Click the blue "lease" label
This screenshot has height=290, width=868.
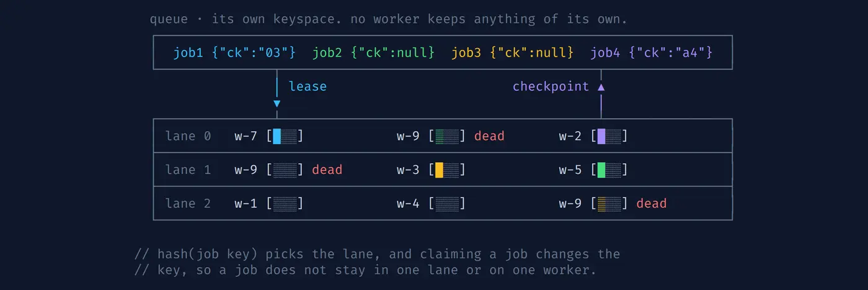tap(308, 86)
